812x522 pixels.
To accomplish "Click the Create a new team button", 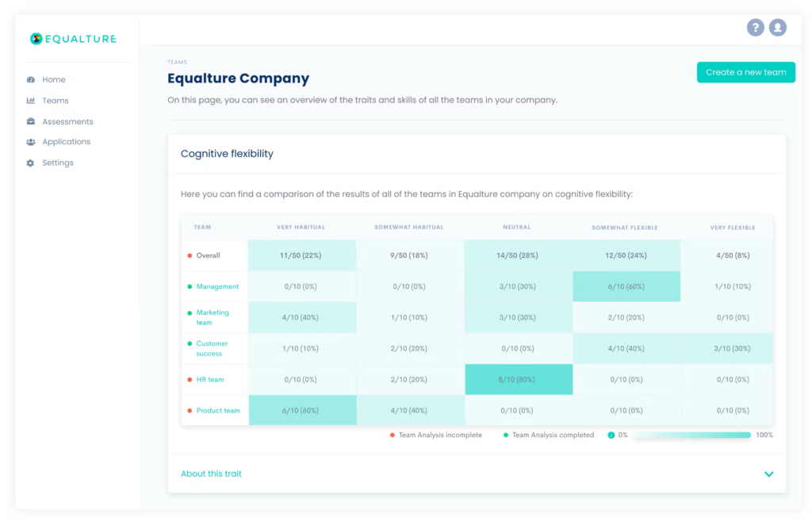I will click(x=745, y=72).
